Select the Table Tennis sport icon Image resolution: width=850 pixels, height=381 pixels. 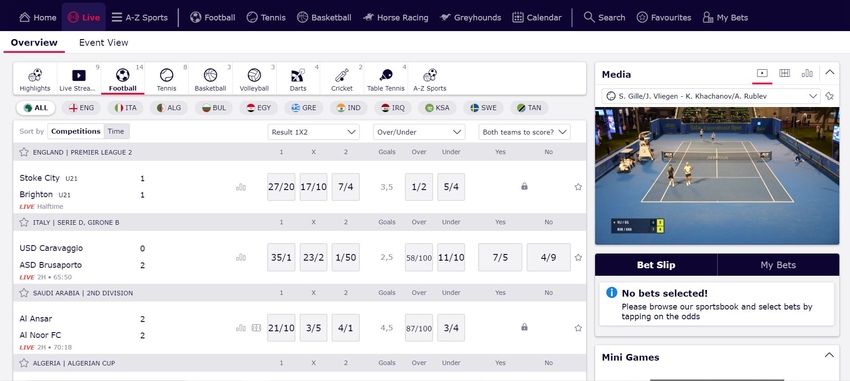tap(385, 79)
